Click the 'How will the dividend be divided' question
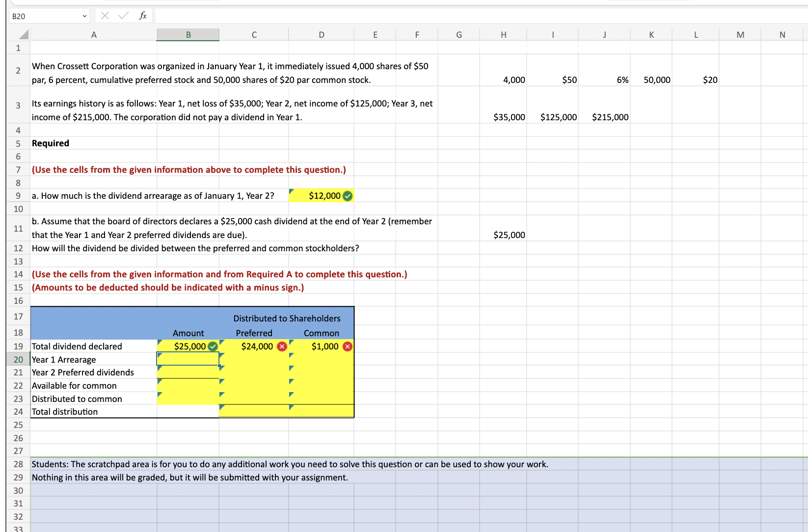 (x=195, y=248)
